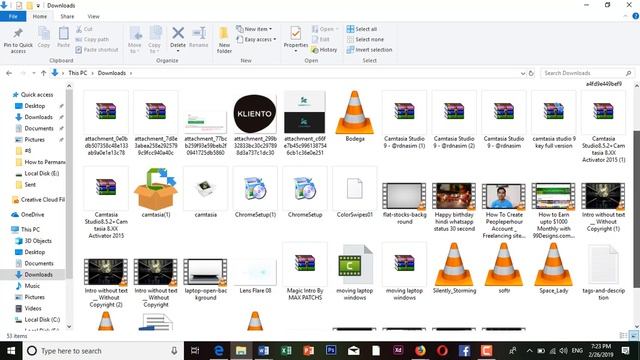
Task: Click the Rename ribbon button
Action: (x=199, y=38)
